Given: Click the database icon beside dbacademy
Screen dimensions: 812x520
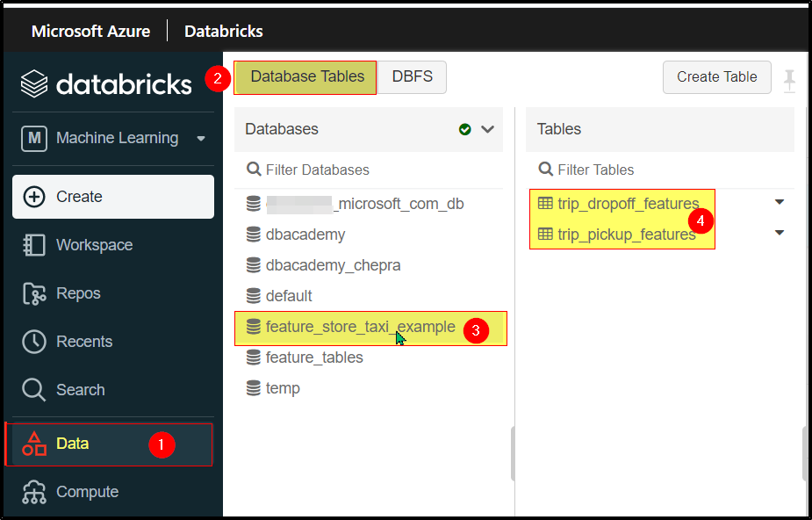Looking at the screenshot, I should tap(253, 235).
